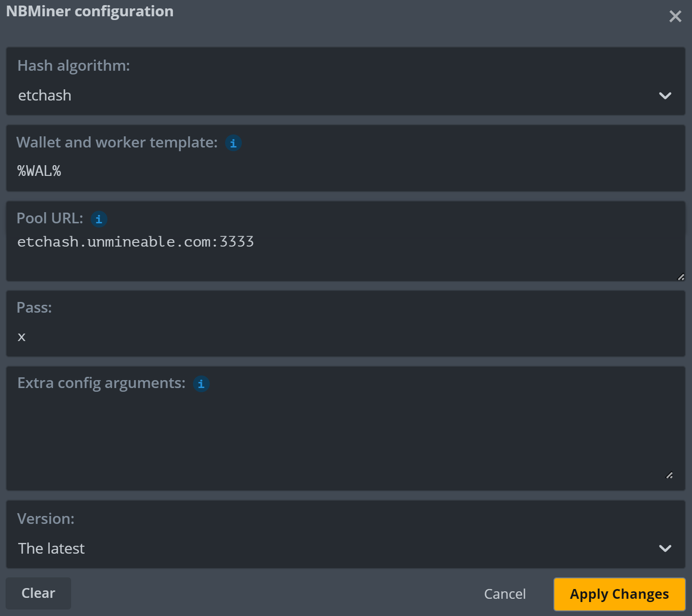Click the NBMiner configuration dialog title
Viewport: 692px width, 616px height.
click(x=90, y=11)
